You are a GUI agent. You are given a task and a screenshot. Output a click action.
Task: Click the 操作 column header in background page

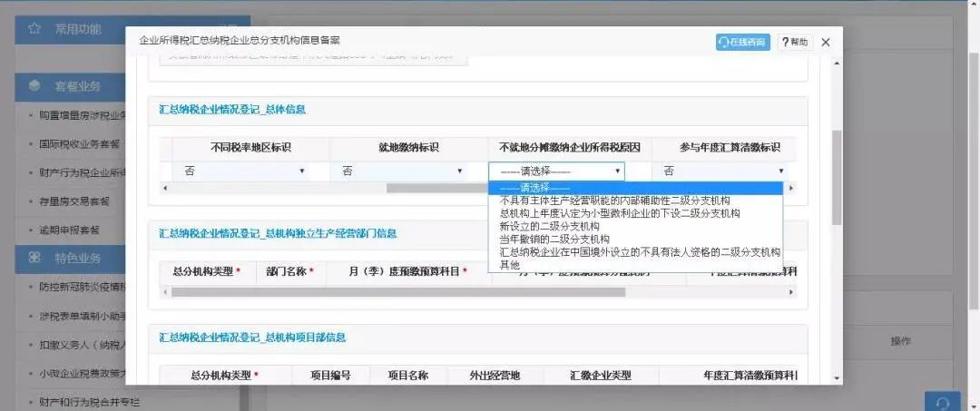(900, 342)
